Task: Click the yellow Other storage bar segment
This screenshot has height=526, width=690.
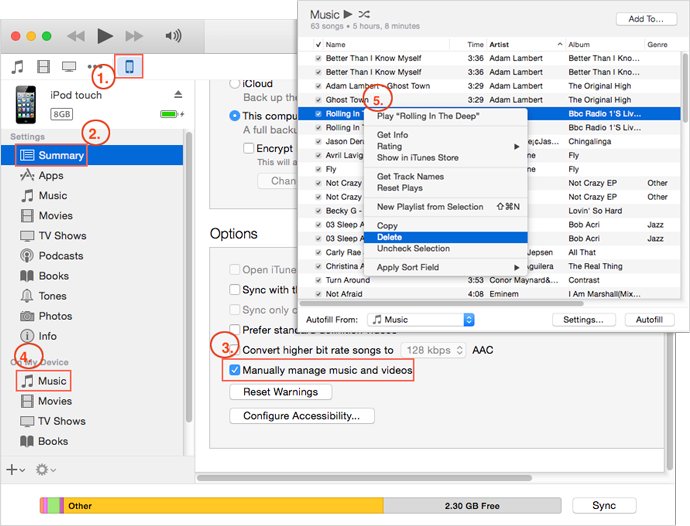Action: (220, 506)
